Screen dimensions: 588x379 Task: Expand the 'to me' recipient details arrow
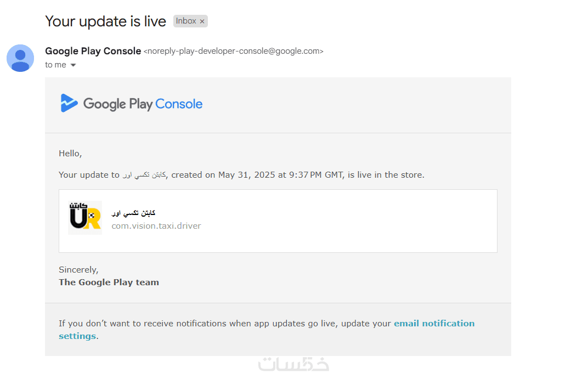[x=73, y=65]
